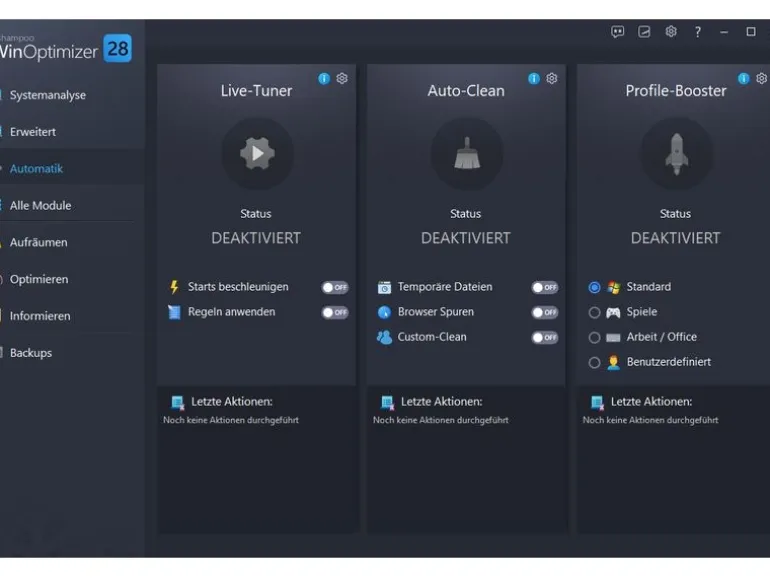Select the Spiele profile radio button

(x=594, y=312)
